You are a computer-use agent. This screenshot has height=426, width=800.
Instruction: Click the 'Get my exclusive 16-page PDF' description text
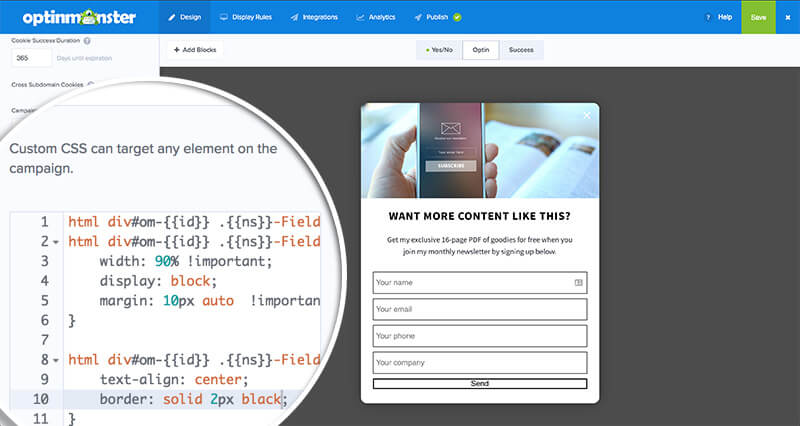(480, 245)
